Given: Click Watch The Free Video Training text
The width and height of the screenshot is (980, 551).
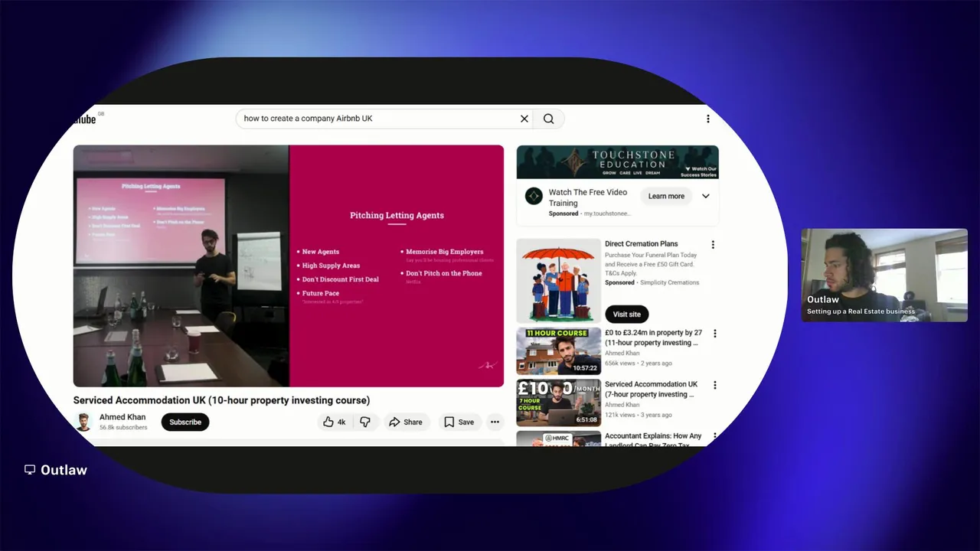Looking at the screenshot, I should [x=588, y=197].
